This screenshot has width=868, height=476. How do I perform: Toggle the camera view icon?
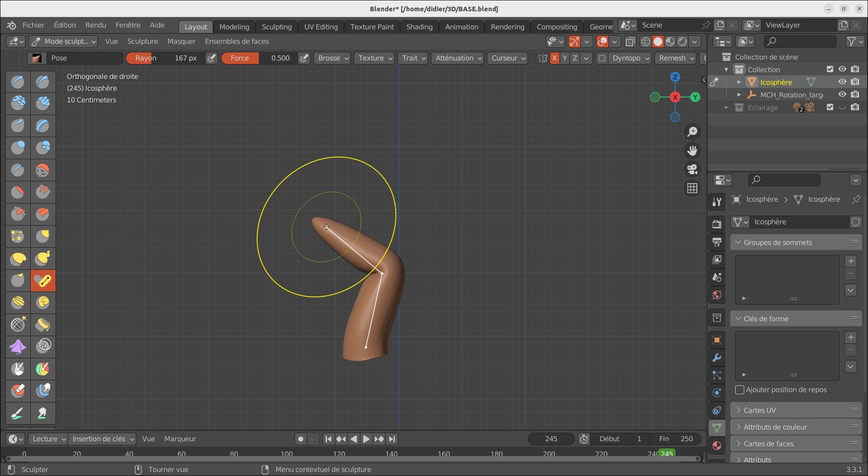(692, 169)
